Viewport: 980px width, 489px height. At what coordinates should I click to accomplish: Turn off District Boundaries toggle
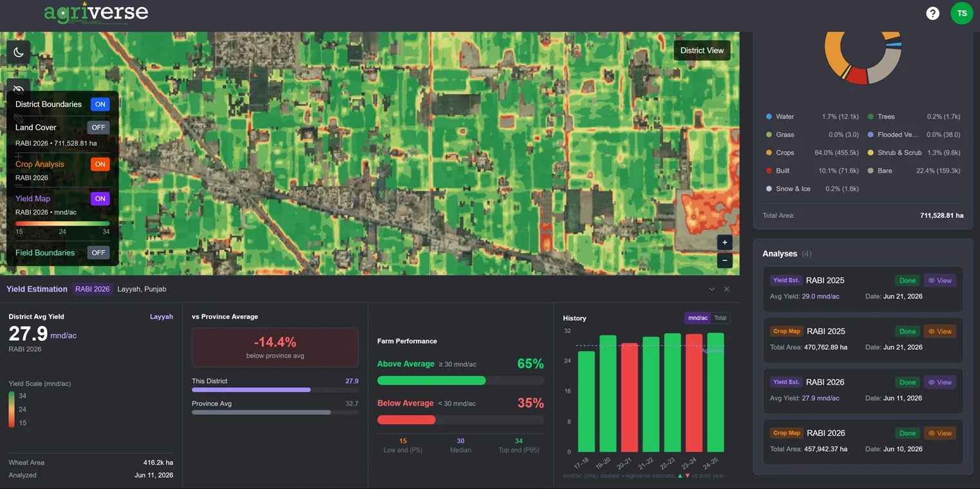(x=100, y=104)
